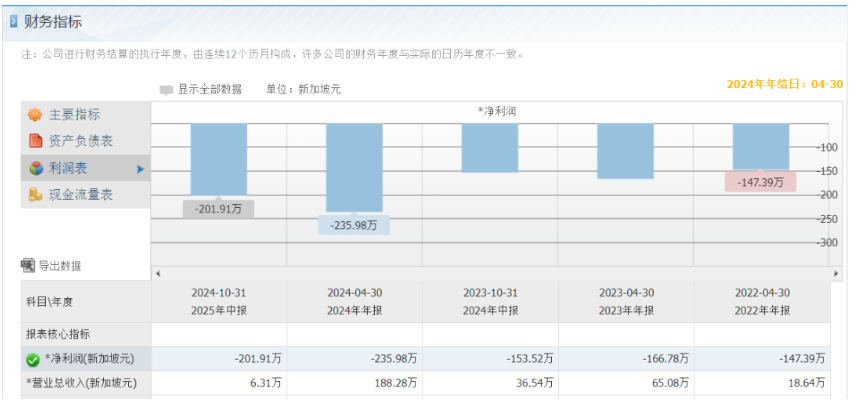Click the 2024-10-31 net profit bar
This screenshot has height=415, width=855.
pyautogui.click(x=219, y=159)
